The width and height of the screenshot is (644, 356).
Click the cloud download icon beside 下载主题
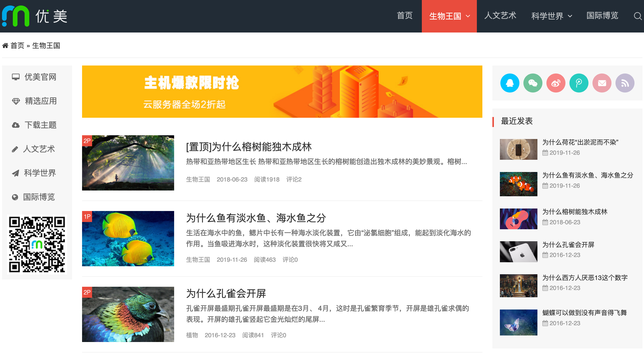[x=16, y=125]
